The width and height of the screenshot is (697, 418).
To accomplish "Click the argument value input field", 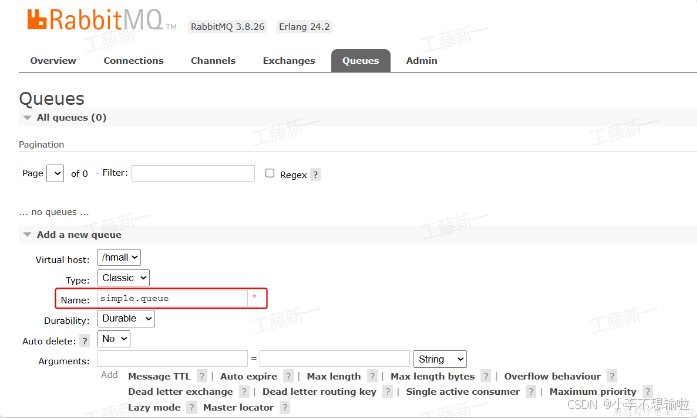I will click(x=334, y=358).
